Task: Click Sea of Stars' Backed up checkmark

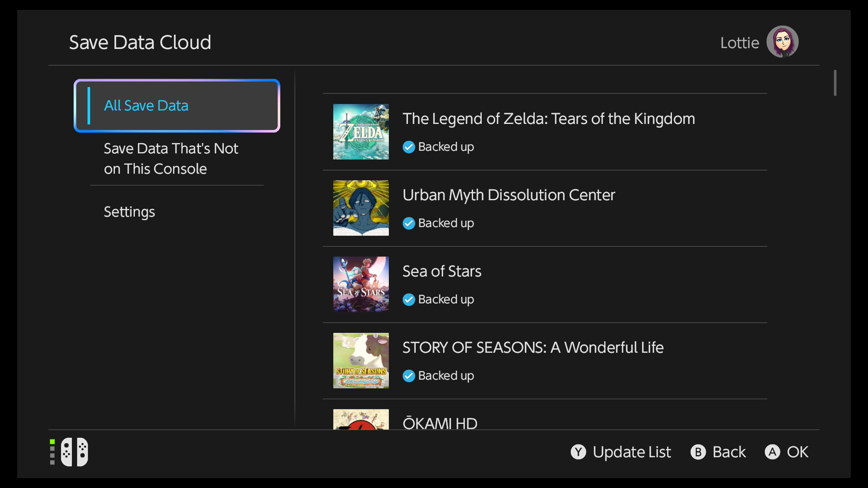Action: [x=409, y=300]
